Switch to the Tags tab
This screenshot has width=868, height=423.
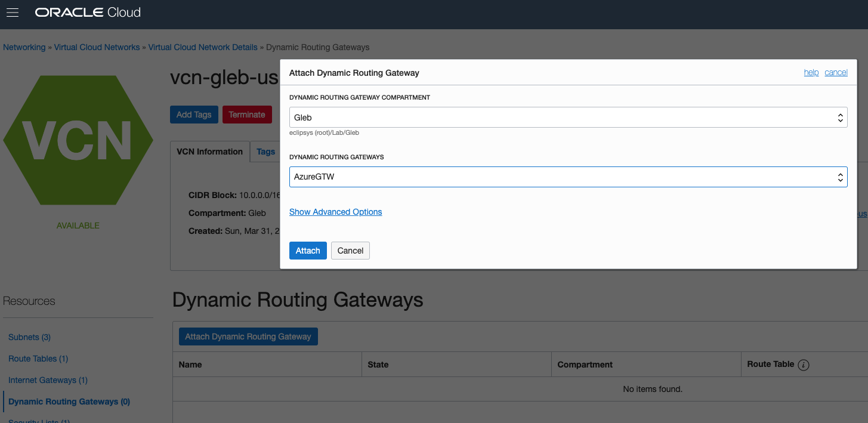265,152
